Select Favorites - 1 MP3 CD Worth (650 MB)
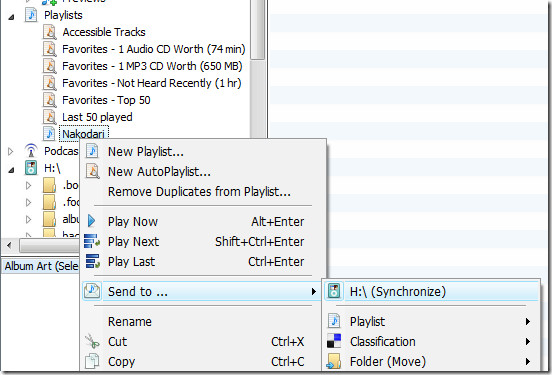The image size is (552, 375). tap(152, 66)
